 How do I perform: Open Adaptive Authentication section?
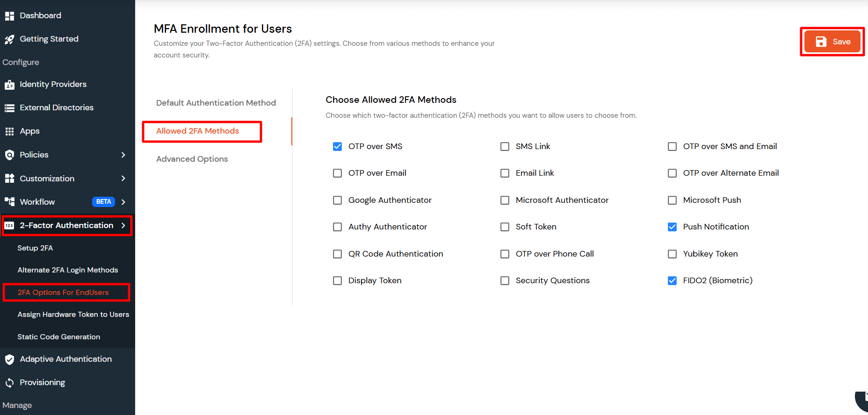click(x=66, y=359)
